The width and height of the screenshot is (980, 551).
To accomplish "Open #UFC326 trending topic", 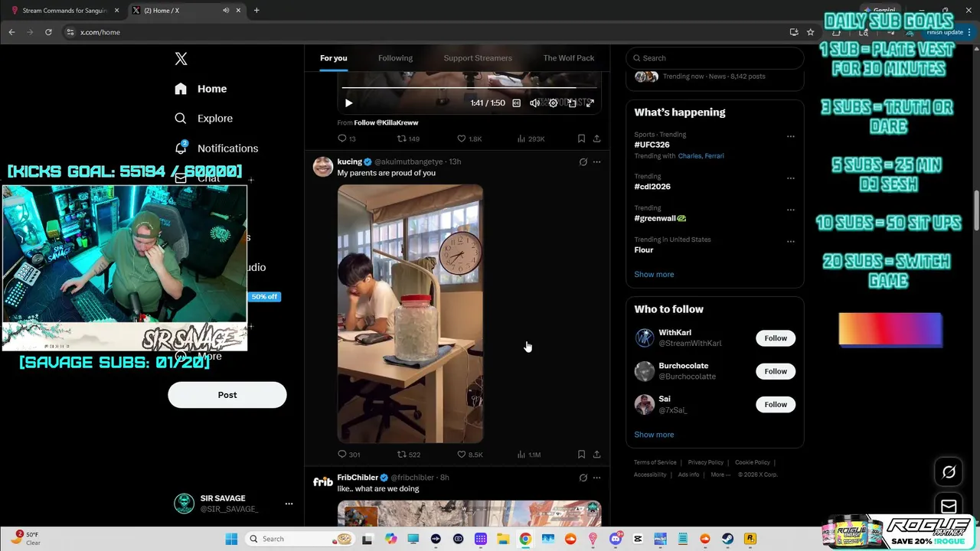I will (652, 145).
